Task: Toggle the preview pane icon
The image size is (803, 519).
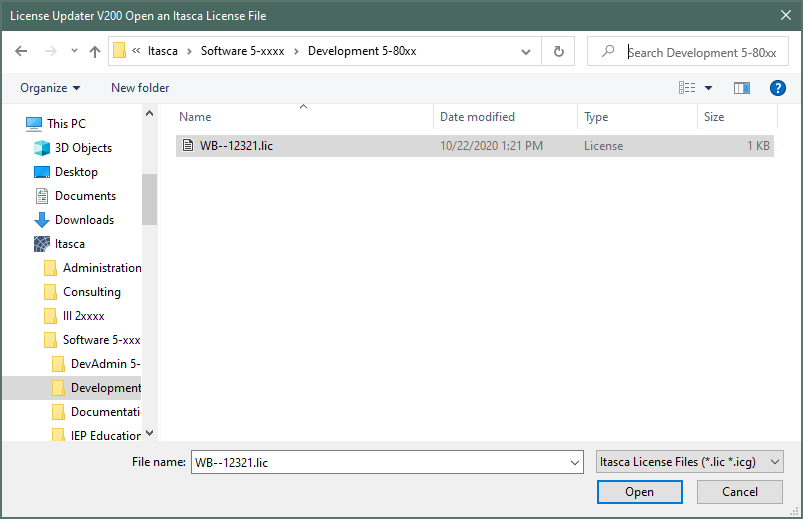Action: (741, 88)
